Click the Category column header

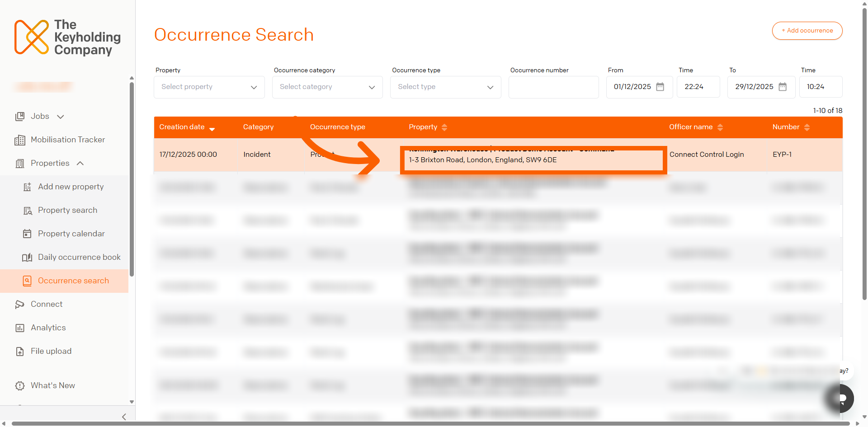click(259, 127)
